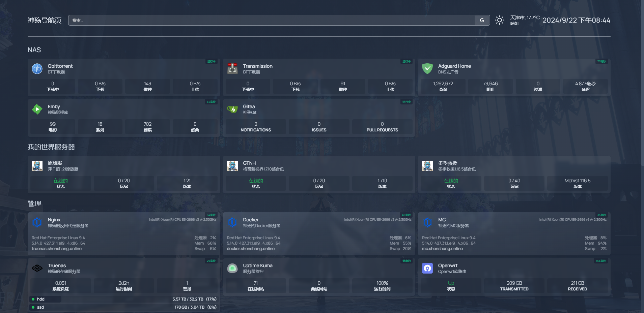
Task: Open the Truenas title link
Action: point(57,265)
